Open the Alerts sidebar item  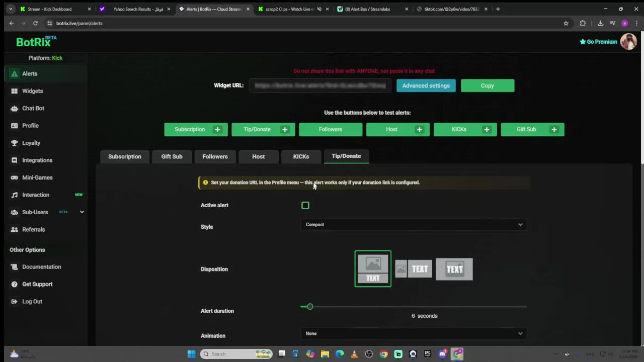click(x=45, y=74)
